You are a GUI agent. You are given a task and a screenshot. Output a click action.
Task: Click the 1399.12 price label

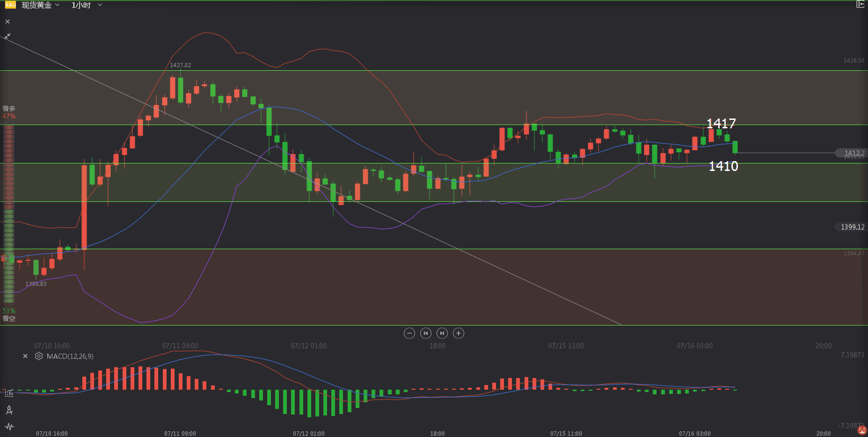[851, 227]
